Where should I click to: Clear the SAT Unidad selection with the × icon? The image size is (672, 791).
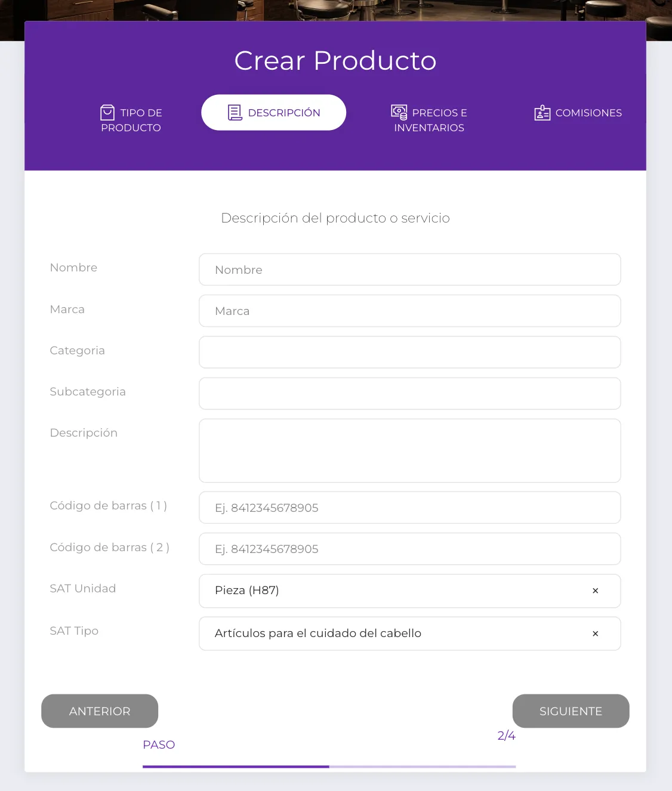pos(595,591)
